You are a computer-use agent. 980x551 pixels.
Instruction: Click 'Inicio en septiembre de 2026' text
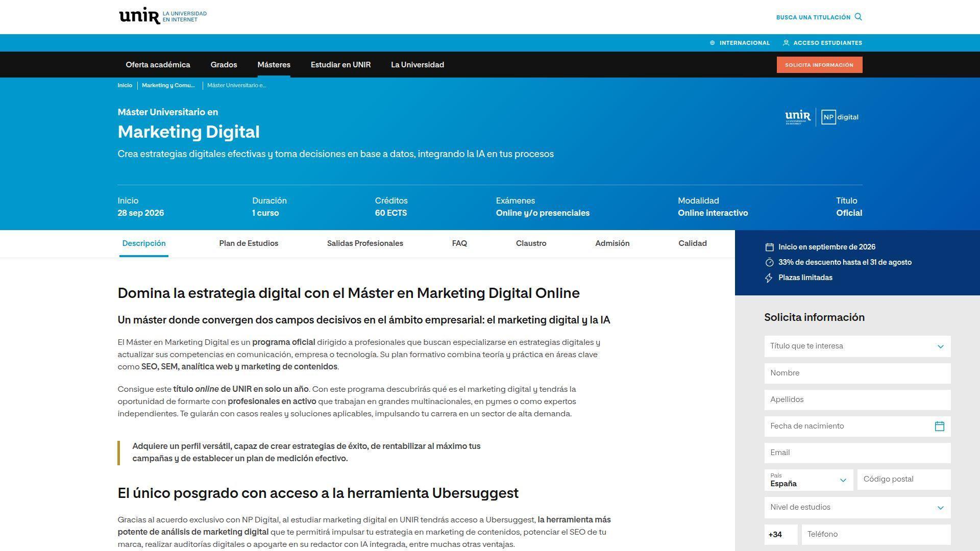(x=827, y=247)
